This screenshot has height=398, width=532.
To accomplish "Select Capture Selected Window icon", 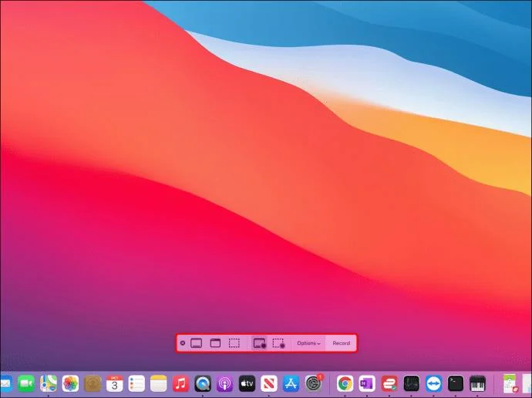I will pyautogui.click(x=215, y=343).
